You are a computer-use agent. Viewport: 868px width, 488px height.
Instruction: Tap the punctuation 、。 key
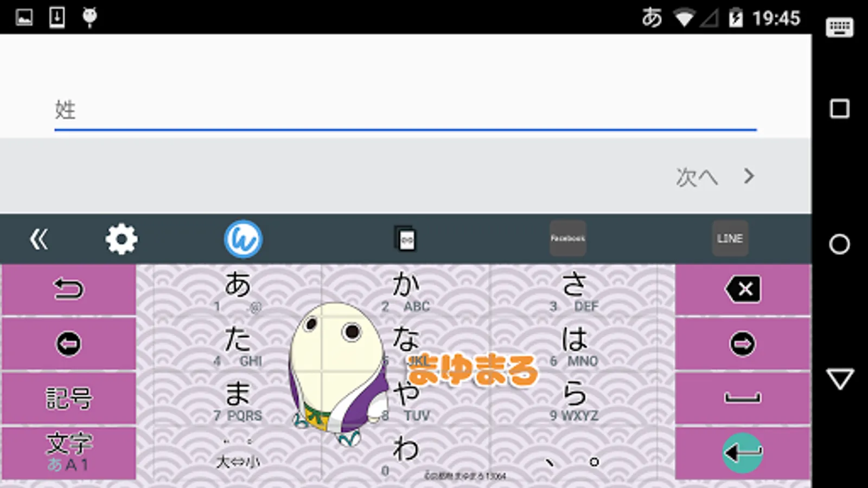coord(574,454)
